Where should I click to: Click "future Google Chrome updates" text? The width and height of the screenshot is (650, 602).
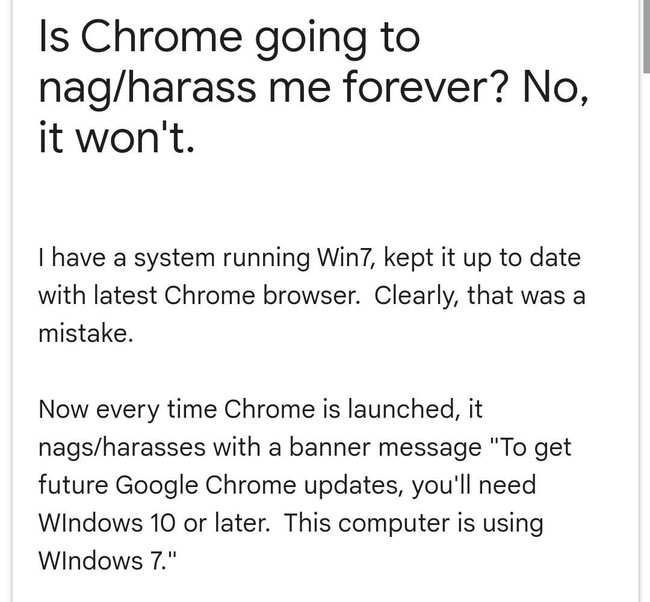coord(221,485)
